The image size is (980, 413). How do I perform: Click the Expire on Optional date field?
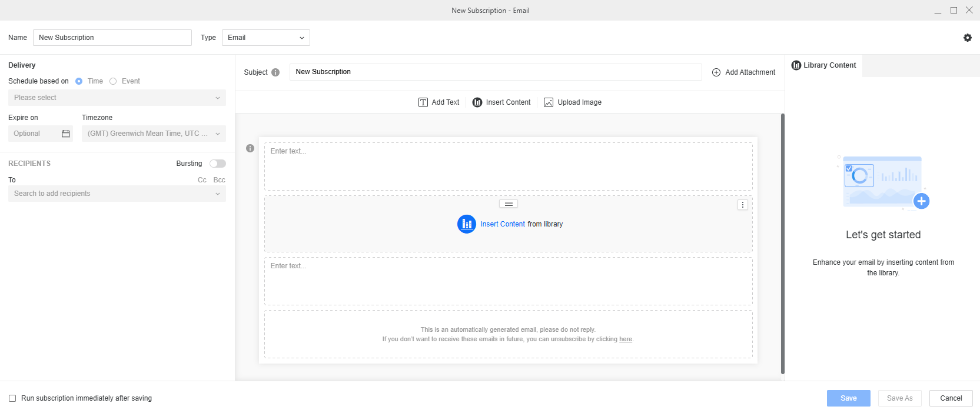41,134
